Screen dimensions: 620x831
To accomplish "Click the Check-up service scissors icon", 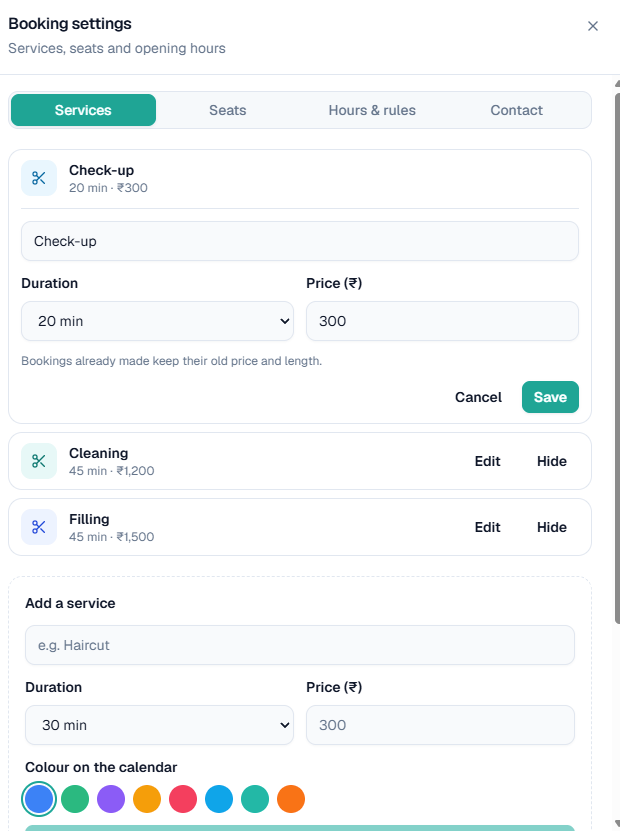I will click(x=39, y=178).
